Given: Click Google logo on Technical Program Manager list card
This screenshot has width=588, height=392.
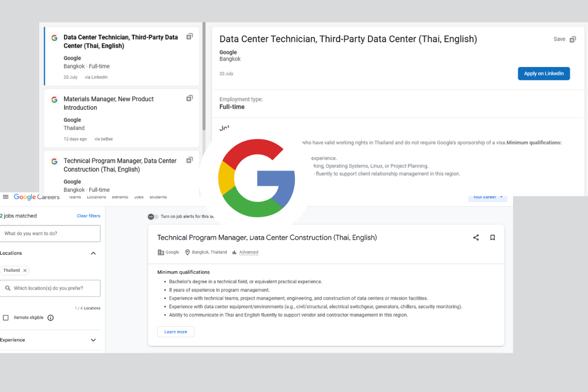Looking at the screenshot, I should tap(54, 161).
